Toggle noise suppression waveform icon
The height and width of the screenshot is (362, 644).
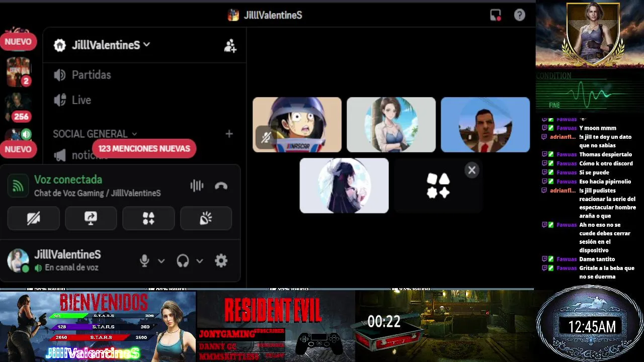click(x=197, y=186)
